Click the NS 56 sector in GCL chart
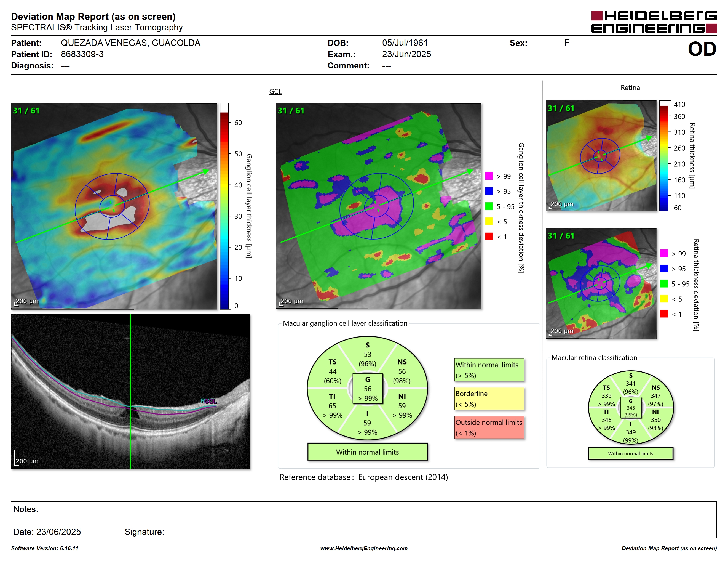Image resolution: width=728 pixels, height=563 pixels. tap(402, 371)
